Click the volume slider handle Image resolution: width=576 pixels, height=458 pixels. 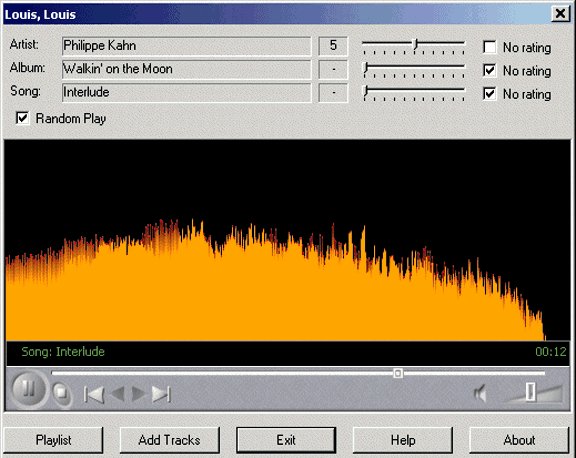point(530,392)
